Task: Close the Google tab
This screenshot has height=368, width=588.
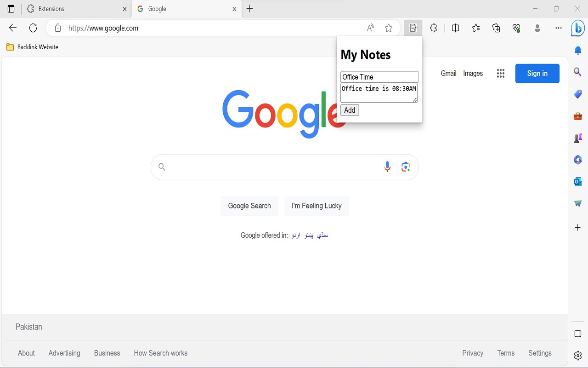Action: pyautogui.click(x=234, y=9)
